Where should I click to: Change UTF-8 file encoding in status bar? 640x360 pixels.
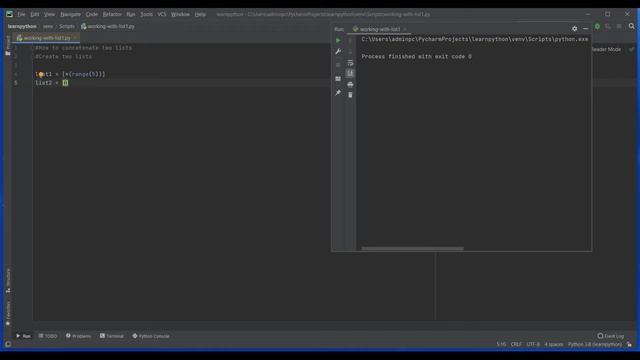click(533, 344)
